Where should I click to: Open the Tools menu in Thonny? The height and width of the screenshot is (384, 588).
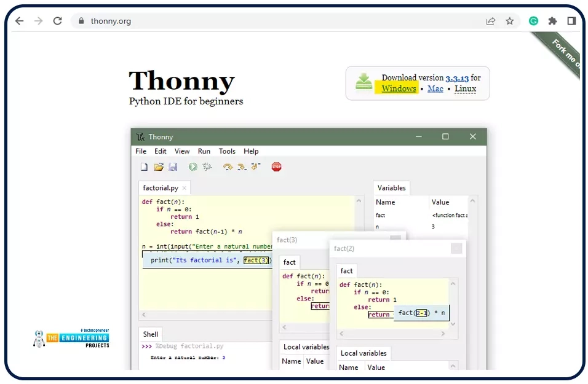tap(227, 151)
